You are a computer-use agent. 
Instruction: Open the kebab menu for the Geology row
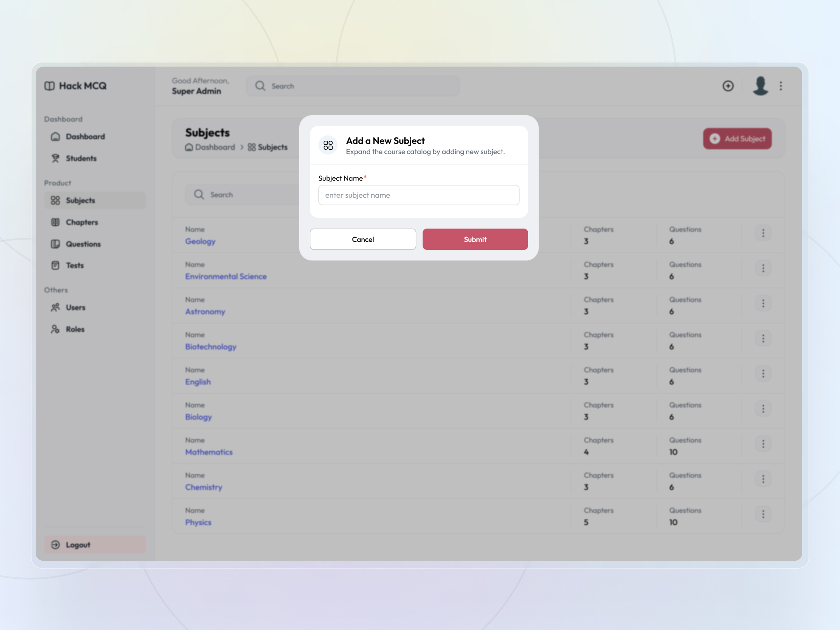[x=763, y=233]
